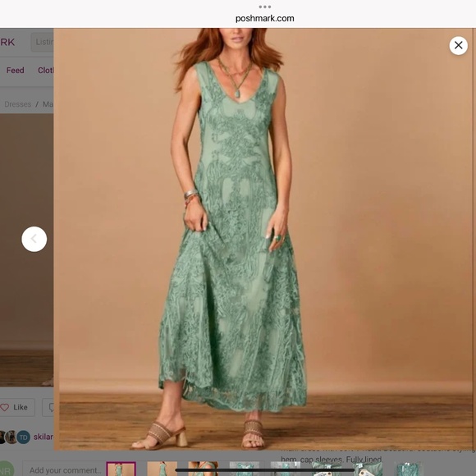Select the third thumbnail showing neckline close-up
The image size is (476, 476).
pyautogui.click(x=203, y=469)
